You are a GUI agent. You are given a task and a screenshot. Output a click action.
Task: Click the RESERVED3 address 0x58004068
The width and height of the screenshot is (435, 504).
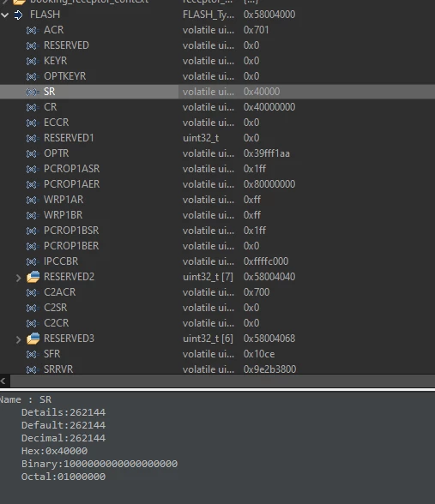(269, 339)
